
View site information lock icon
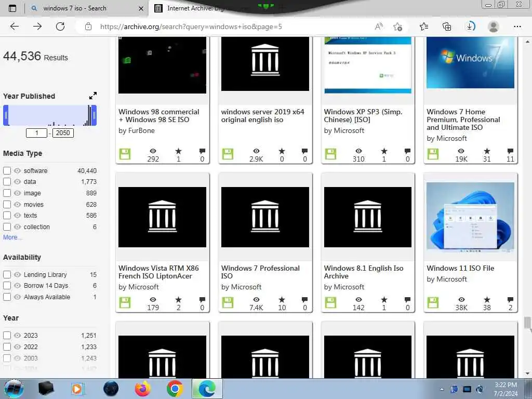tap(88, 26)
